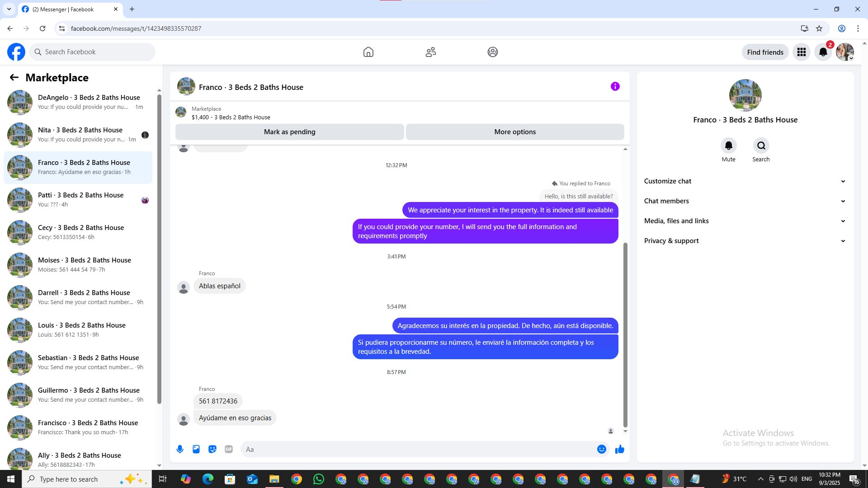Image resolution: width=868 pixels, height=488 pixels.
Task: Open Task View from the taskbar
Action: click(x=163, y=479)
